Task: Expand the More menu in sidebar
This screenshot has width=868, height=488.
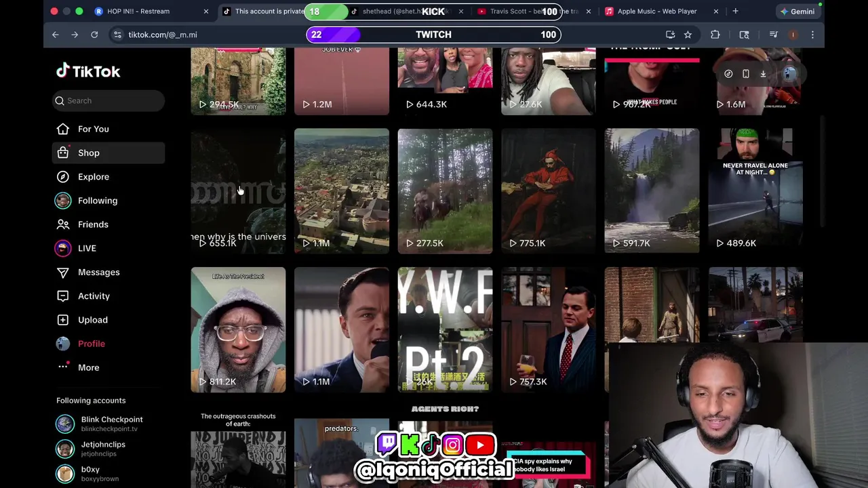Action: (x=88, y=367)
